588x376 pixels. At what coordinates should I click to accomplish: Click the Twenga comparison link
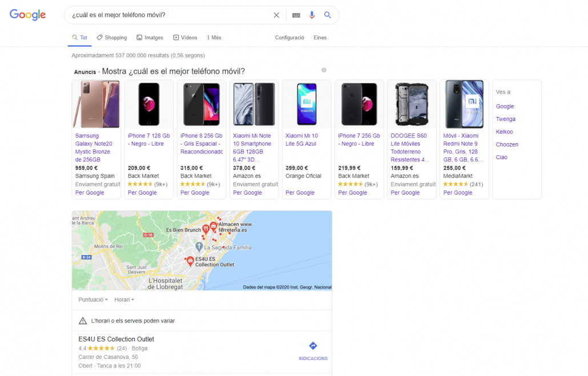[x=506, y=119]
